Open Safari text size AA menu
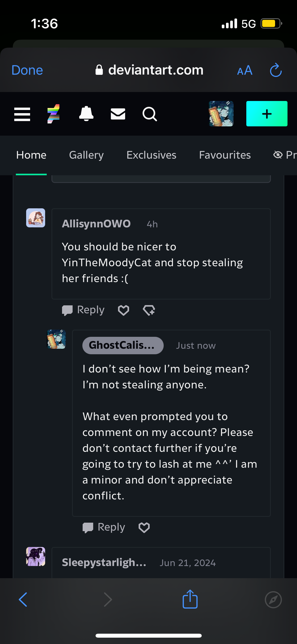 pos(245,70)
